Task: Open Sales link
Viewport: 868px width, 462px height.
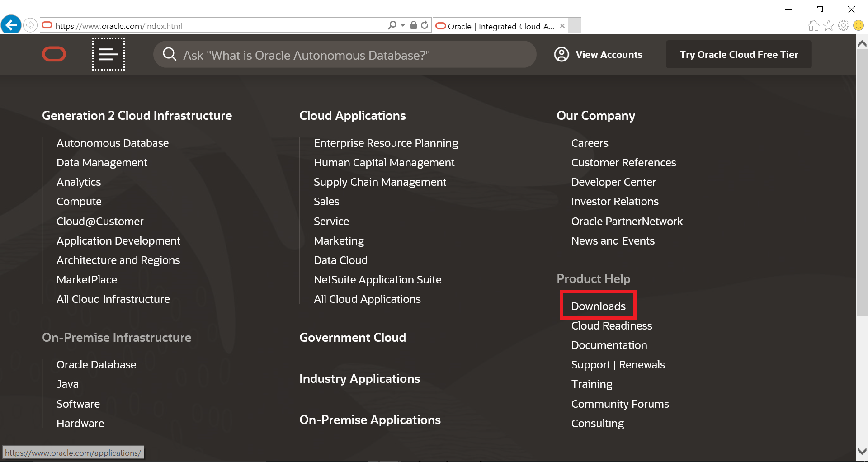Action: point(326,202)
